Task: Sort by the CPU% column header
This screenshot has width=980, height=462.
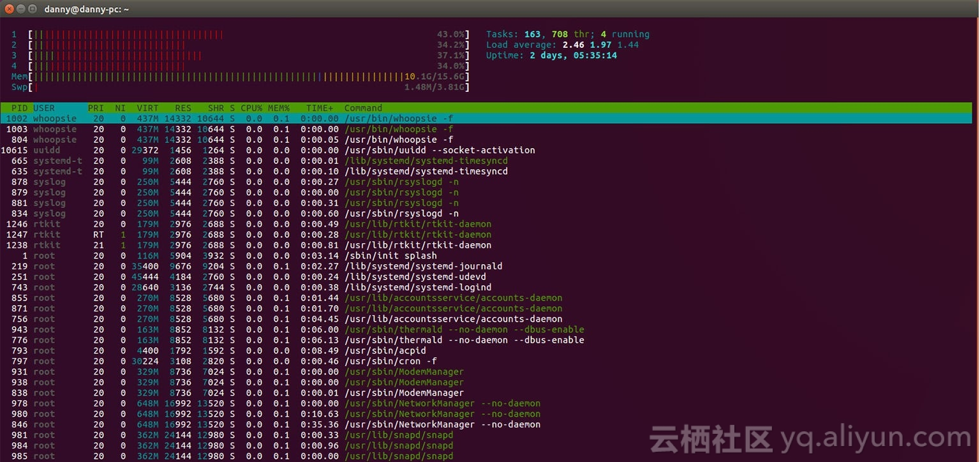Action: click(x=251, y=108)
